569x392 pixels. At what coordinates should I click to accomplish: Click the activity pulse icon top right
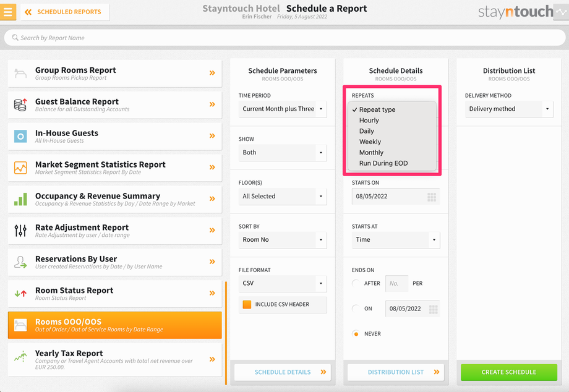pyautogui.click(x=561, y=12)
